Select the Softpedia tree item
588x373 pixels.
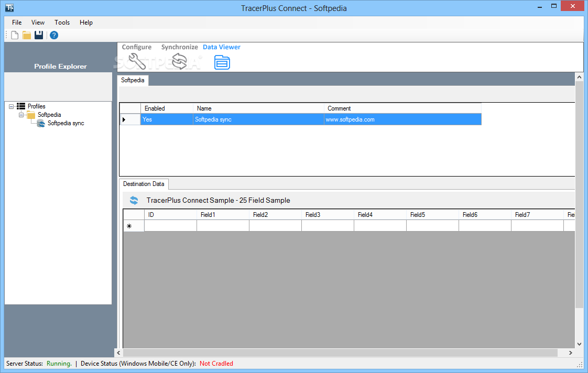tap(49, 115)
